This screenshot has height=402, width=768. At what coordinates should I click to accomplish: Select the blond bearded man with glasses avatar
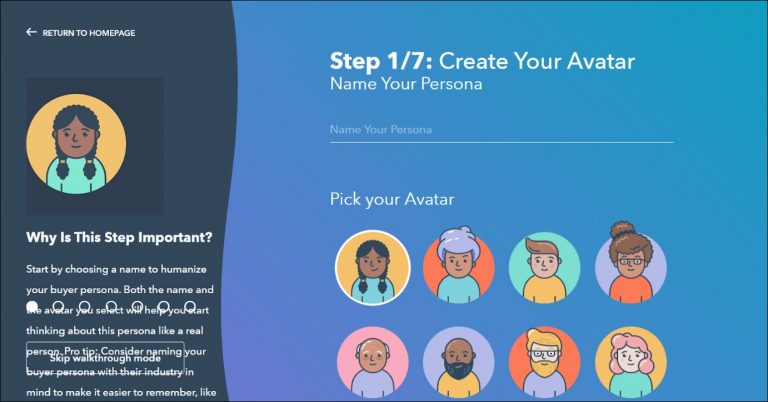tap(545, 362)
